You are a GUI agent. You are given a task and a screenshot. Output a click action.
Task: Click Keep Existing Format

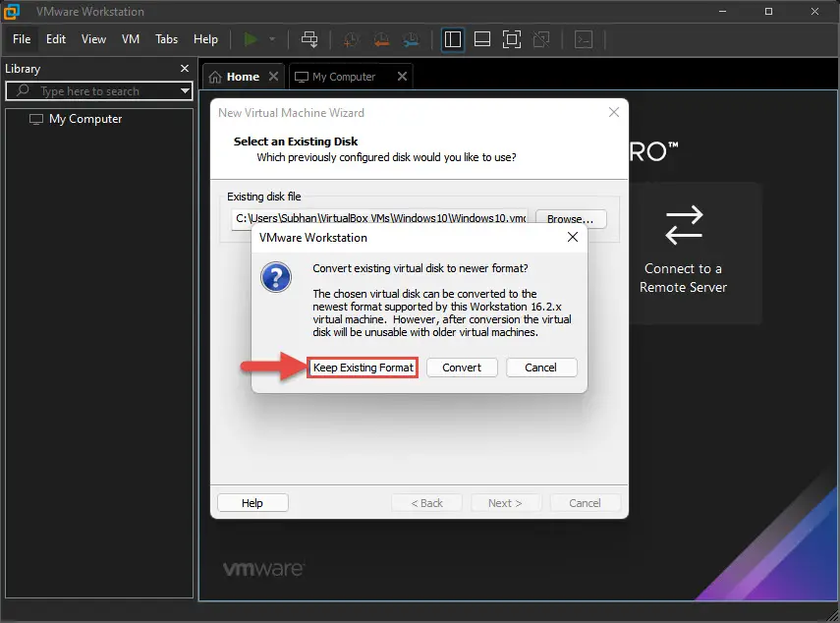pos(363,368)
